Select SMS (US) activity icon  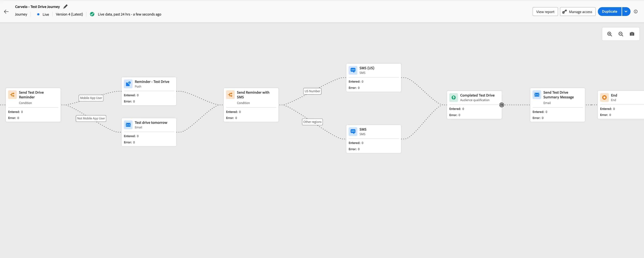pyautogui.click(x=353, y=70)
